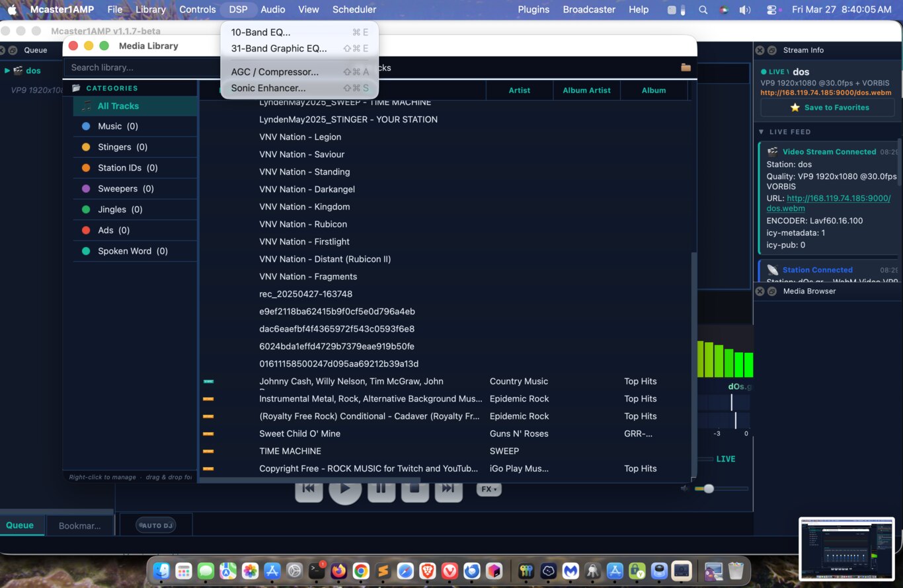The width and height of the screenshot is (903, 588).
Task: Open the dos.webm URL link in Live Feed
Action: tap(829, 203)
